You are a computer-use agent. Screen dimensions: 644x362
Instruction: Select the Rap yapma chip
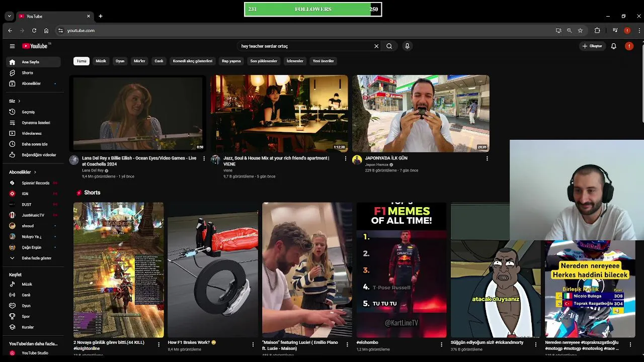(x=231, y=61)
